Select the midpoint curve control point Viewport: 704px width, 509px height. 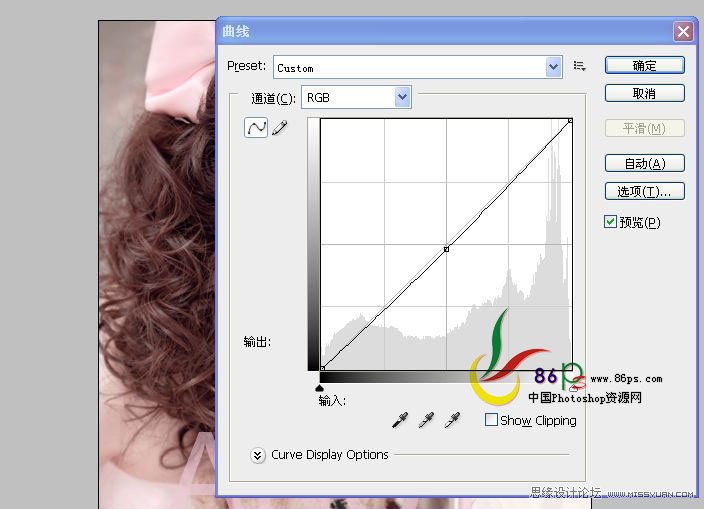click(446, 249)
